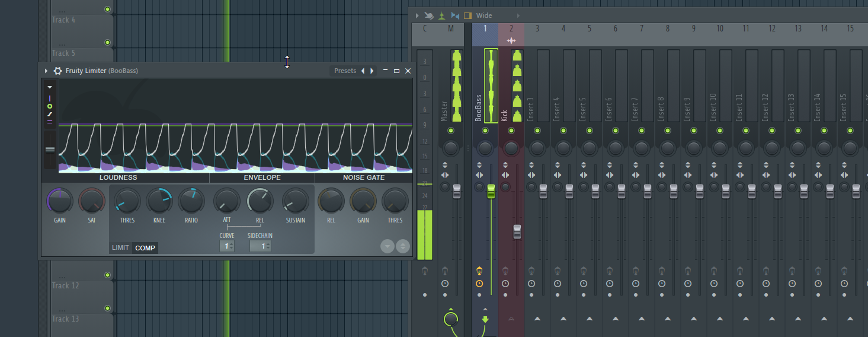868x337 pixels.
Task: Select next preset arrow in Fruity Limiter
Action: [x=372, y=71]
